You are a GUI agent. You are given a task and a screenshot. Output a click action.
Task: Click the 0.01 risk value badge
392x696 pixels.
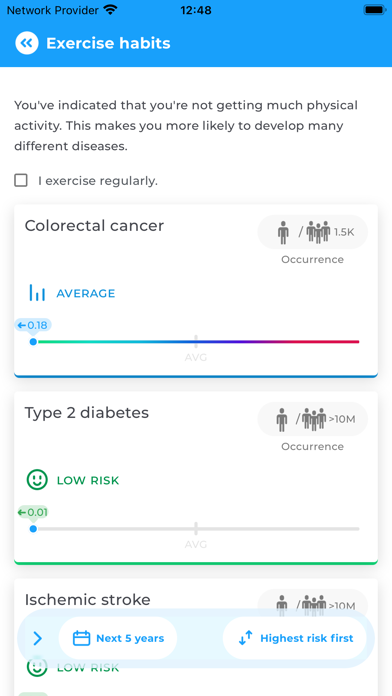pyautogui.click(x=32, y=513)
